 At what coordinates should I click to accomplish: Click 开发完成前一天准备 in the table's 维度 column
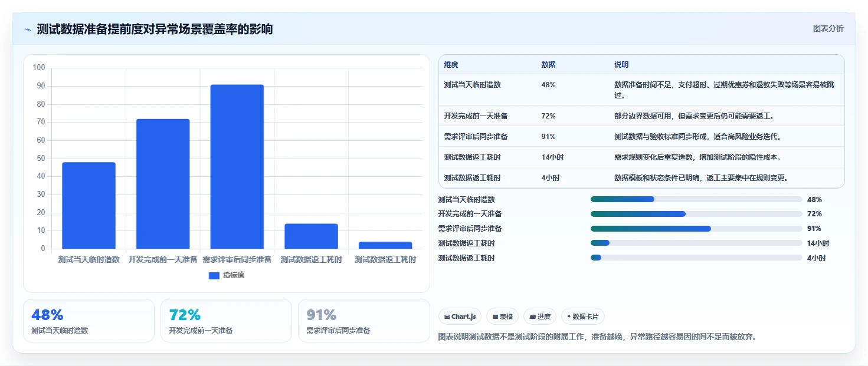476,116
